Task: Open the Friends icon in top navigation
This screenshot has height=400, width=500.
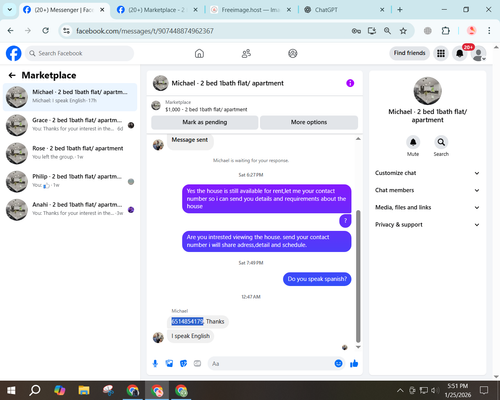Action: point(246,53)
